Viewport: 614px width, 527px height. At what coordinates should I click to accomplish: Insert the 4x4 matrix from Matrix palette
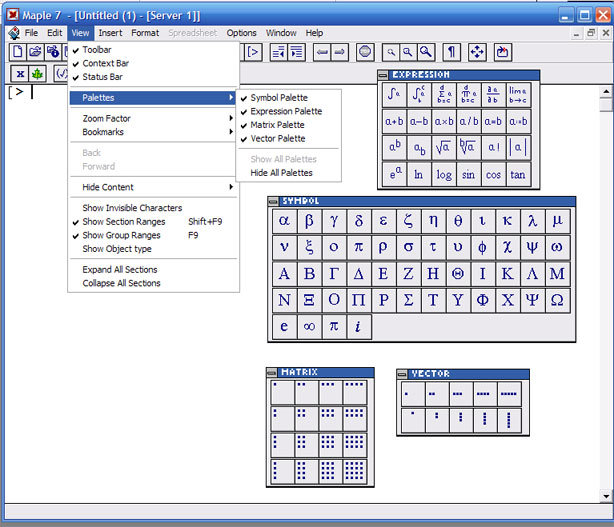point(355,471)
